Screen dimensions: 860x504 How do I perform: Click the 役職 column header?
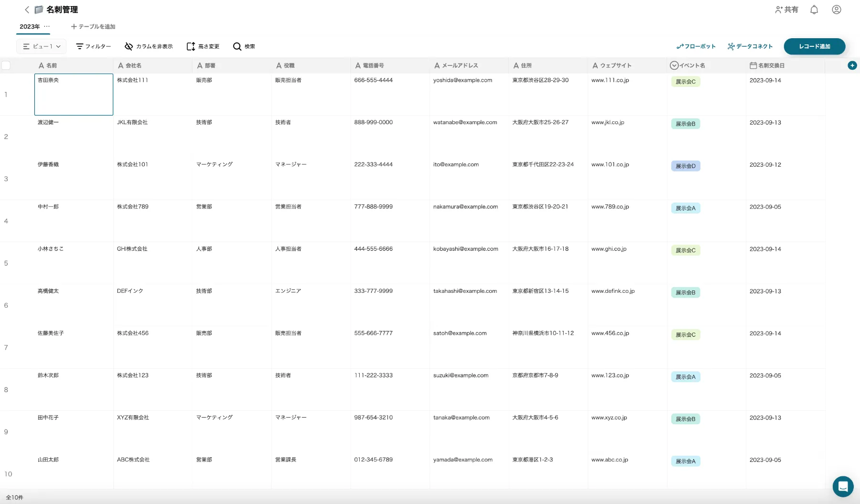point(311,65)
